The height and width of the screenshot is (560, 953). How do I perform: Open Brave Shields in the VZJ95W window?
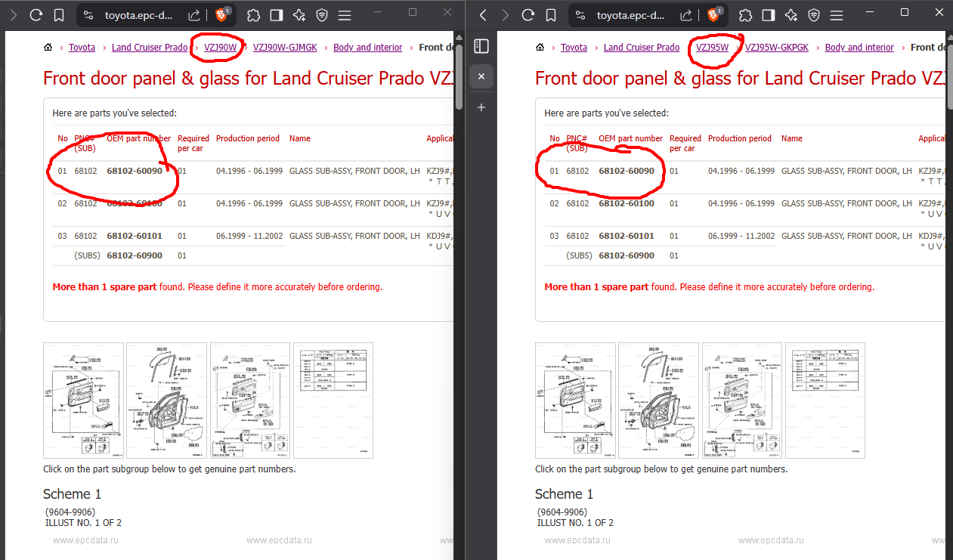[x=714, y=14]
